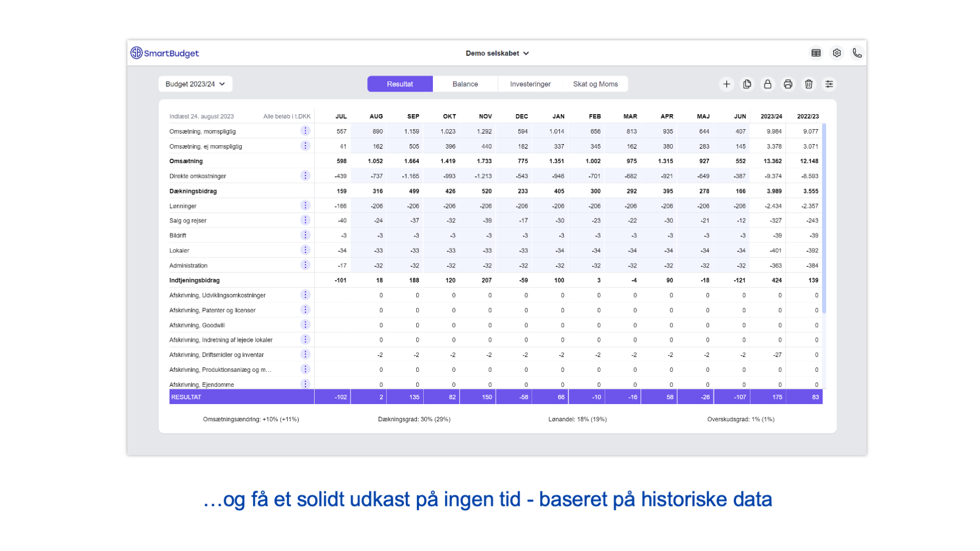Click the phone contact icon
980x551 pixels.
857,53
